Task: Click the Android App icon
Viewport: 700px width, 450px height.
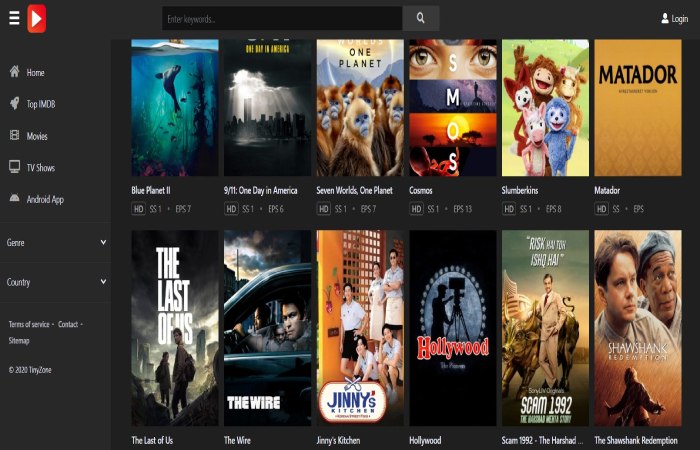Action: pos(15,198)
